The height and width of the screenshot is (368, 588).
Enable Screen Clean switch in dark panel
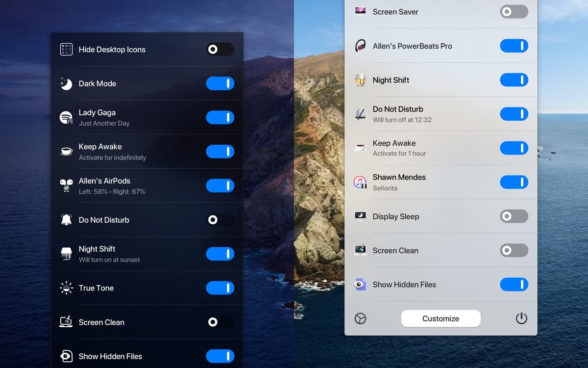[x=220, y=322]
